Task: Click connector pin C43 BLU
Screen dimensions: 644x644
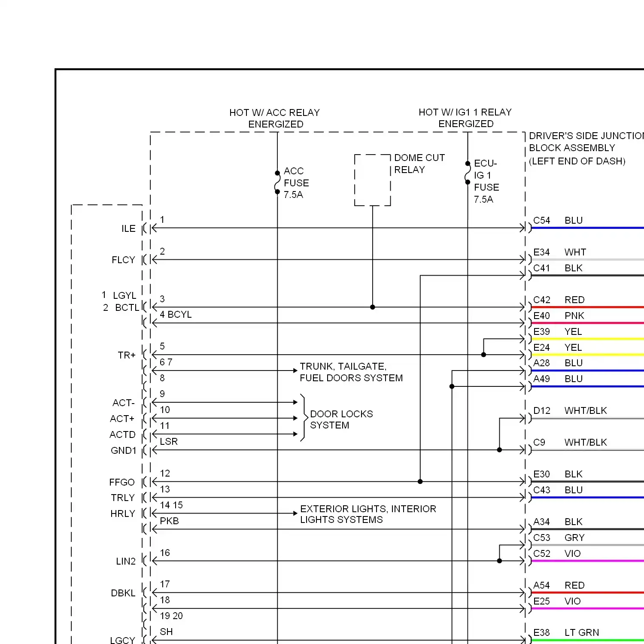Action: coord(558,490)
